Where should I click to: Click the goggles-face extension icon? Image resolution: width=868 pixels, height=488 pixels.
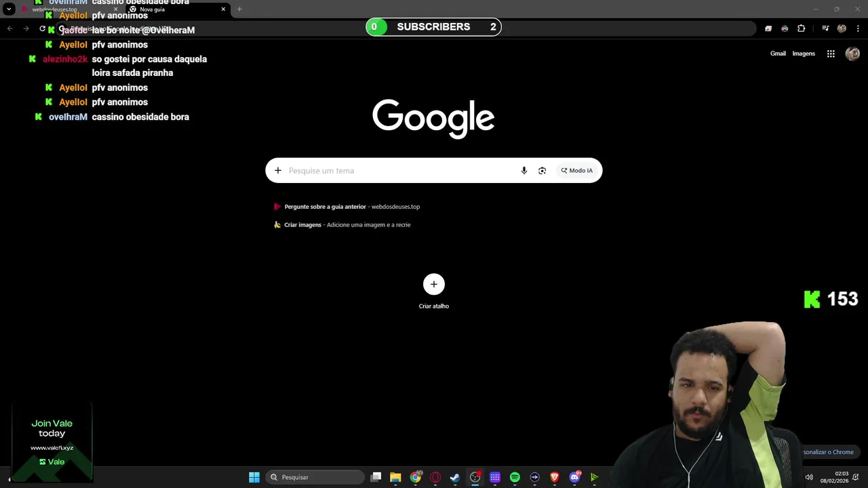tap(785, 28)
